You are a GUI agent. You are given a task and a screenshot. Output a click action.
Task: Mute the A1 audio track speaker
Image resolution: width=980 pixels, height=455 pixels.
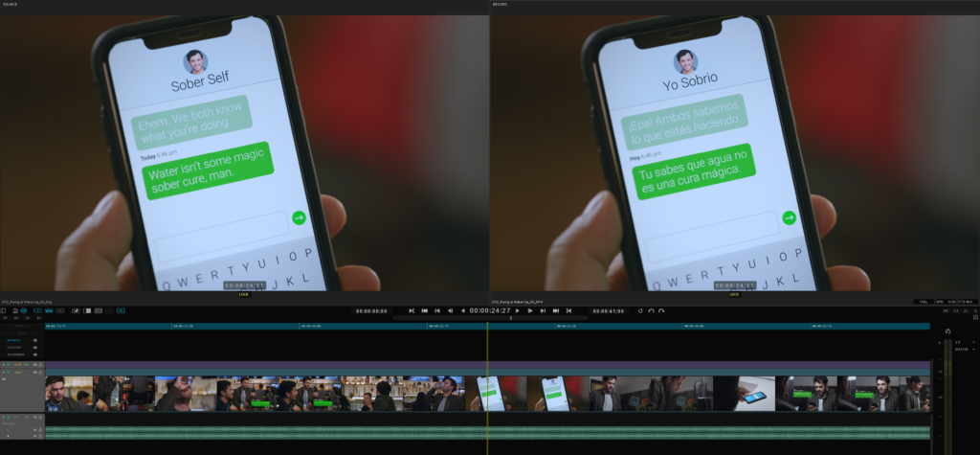point(35,418)
